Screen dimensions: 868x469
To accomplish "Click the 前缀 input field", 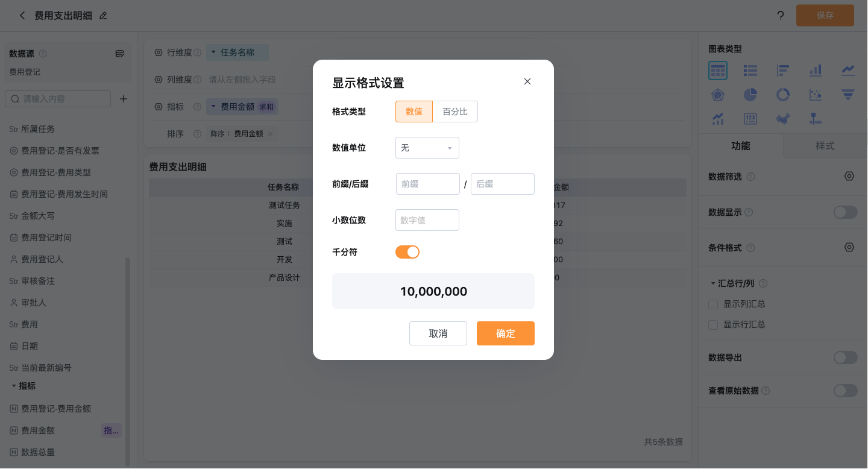I will [428, 184].
